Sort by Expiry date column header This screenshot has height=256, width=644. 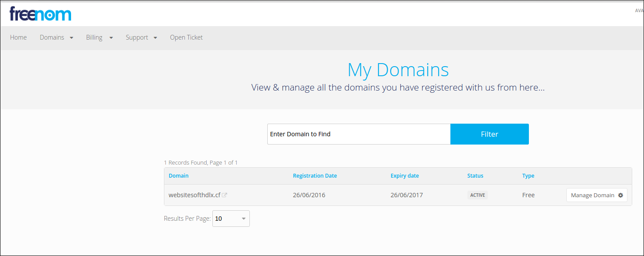[x=405, y=176]
